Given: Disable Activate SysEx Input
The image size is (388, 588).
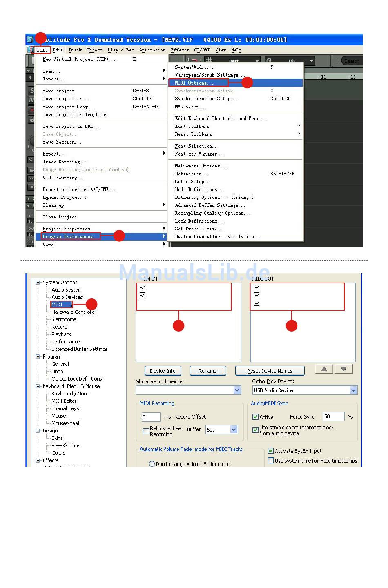Looking at the screenshot, I should (x=270, y=451).
